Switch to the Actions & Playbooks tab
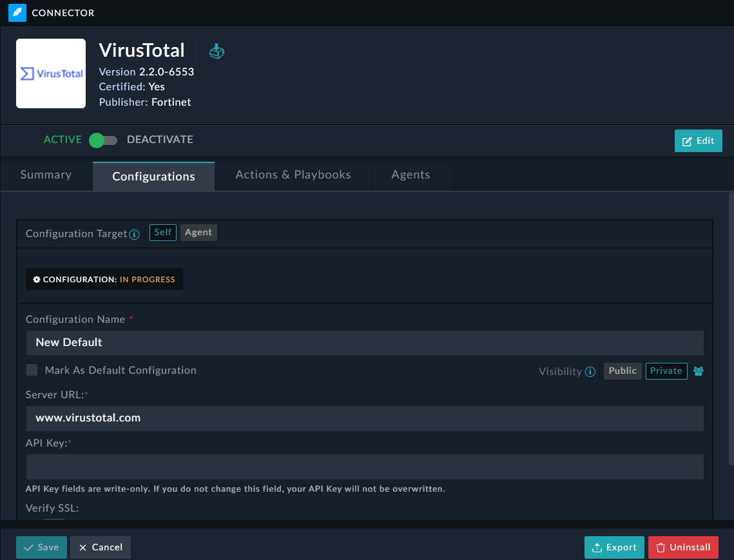Image resolution: width=734 pixels, height=560 pixels. (x=293, y=174)
